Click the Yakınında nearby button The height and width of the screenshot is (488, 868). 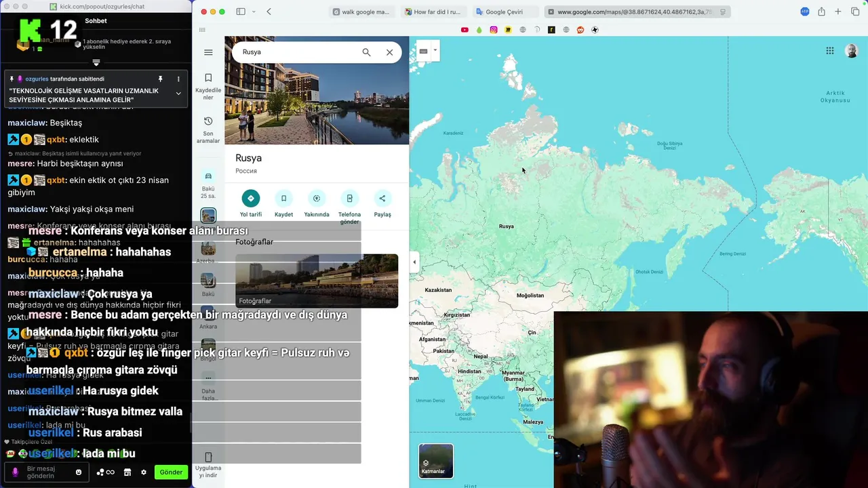point(317,204)
